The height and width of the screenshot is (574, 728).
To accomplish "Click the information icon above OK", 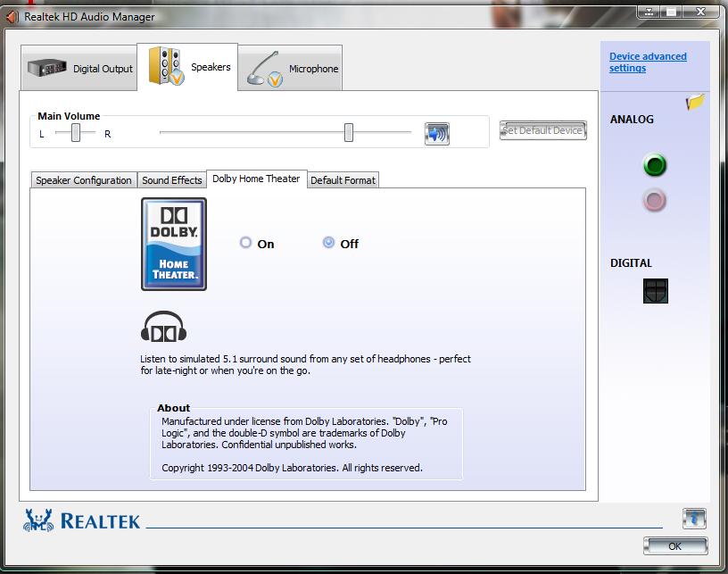I will [694, 519].
